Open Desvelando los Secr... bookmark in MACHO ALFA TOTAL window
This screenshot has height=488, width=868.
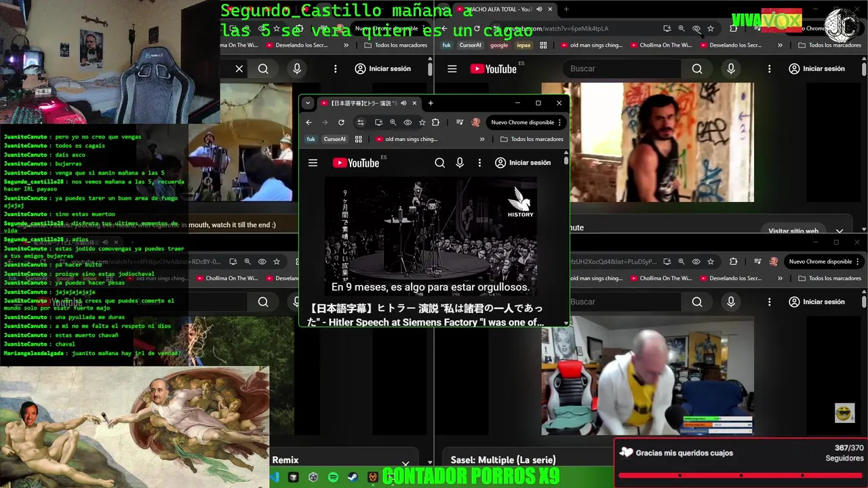(x=730, y=45)
